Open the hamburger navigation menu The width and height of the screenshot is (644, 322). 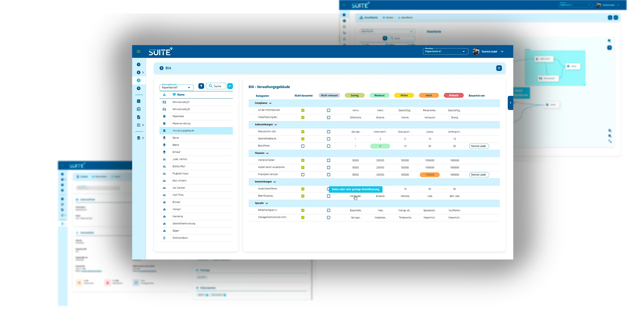(x=138, y=51)
